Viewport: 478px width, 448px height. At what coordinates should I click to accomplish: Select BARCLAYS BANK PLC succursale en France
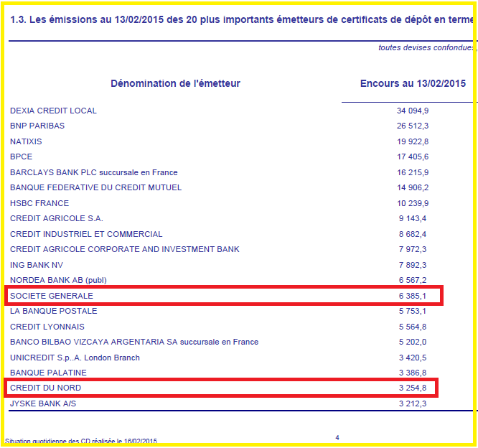93,172
